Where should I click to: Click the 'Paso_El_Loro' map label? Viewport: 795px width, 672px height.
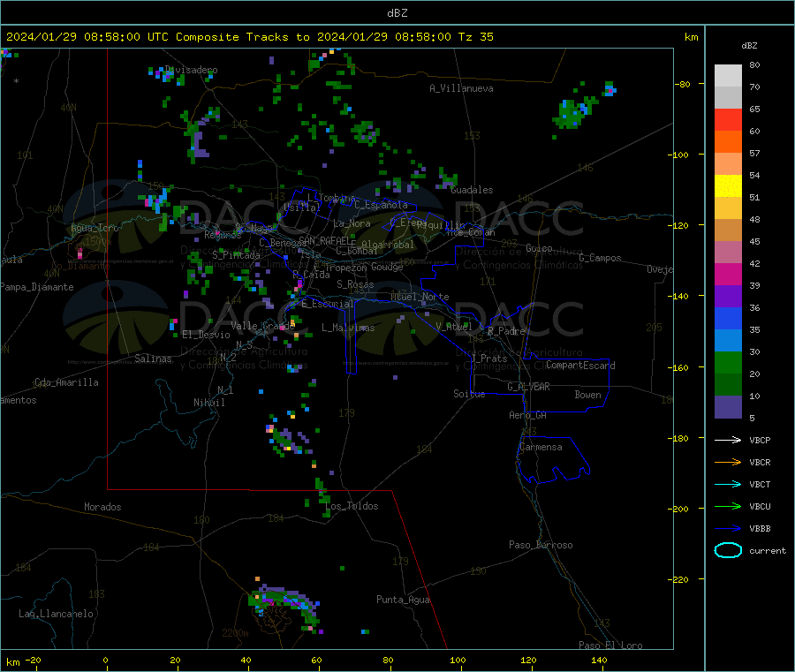610,646
